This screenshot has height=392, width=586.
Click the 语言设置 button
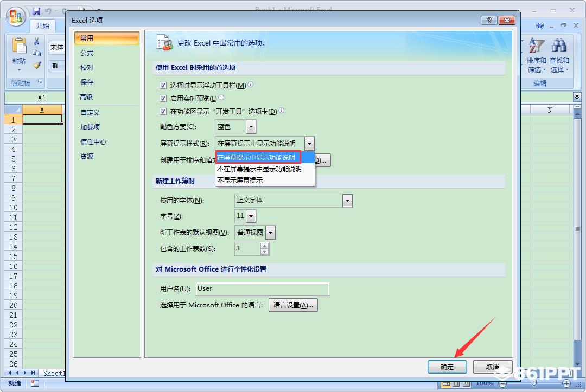293,305
